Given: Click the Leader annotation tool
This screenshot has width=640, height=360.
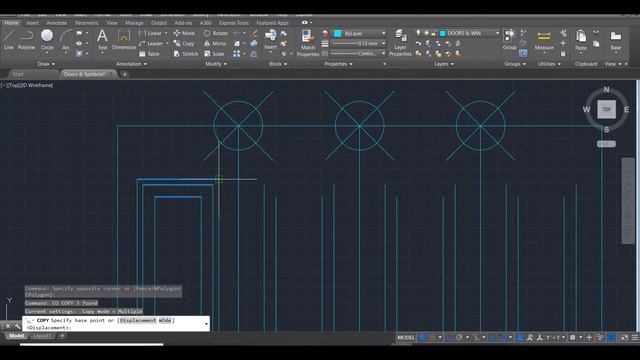Looking at the screenshot, I should (151, 43).
